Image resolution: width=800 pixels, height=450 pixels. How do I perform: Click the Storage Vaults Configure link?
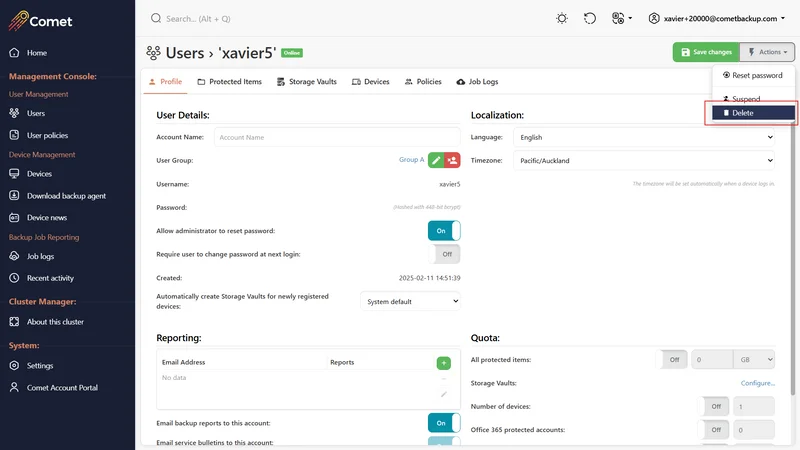pos(757,383)
